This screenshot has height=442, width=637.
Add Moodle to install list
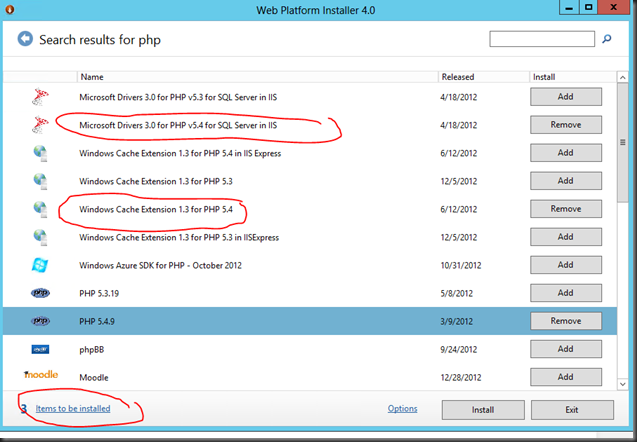click(x=566, y=377)
